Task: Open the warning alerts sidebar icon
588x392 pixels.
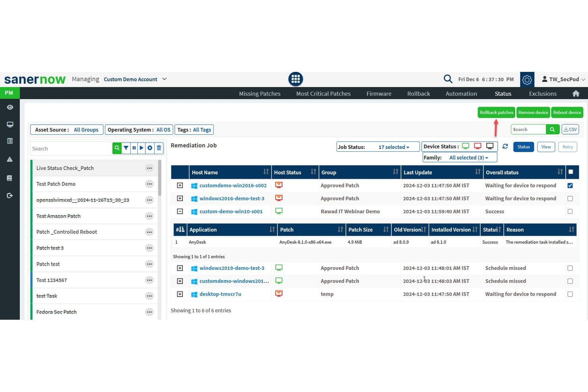Action: (10, 159)
